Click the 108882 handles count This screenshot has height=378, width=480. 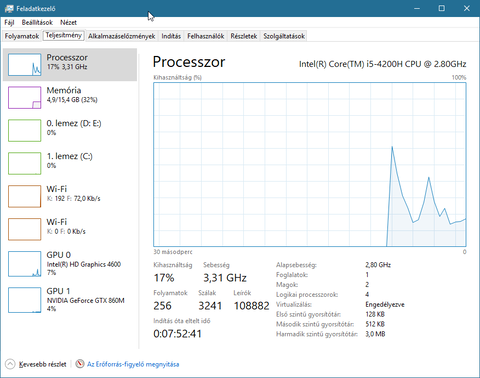click(x=252, y=306)
